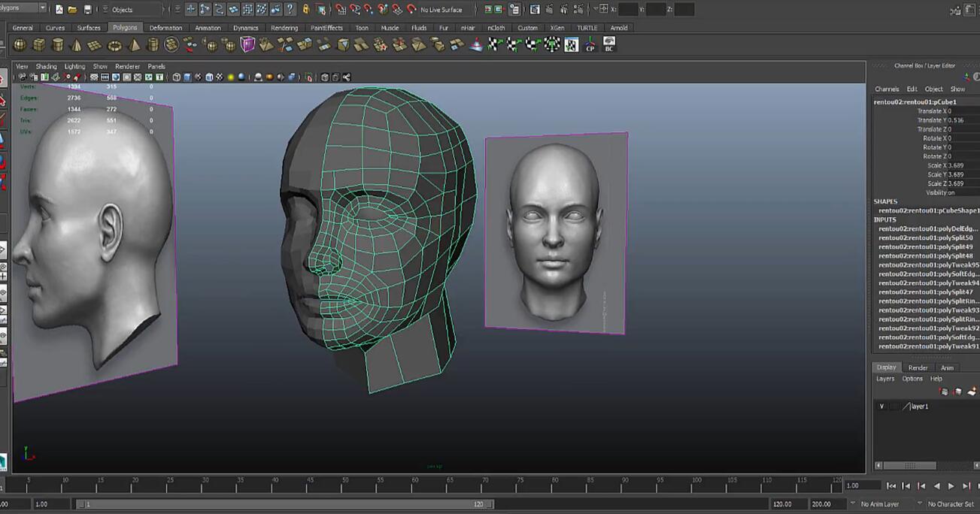
Task: Open the Objects selection mask dropdown
Action: pos(132,10)
